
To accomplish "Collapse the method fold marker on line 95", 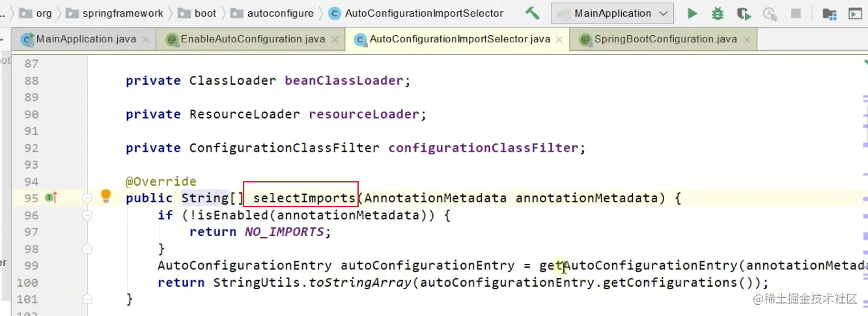I will click(87, 198).
